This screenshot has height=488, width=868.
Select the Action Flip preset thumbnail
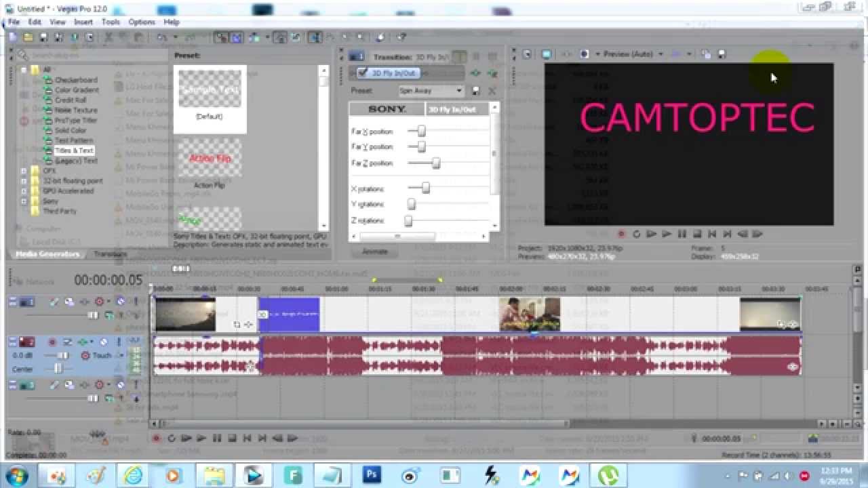pyautogui.click(x=210, y=159)
